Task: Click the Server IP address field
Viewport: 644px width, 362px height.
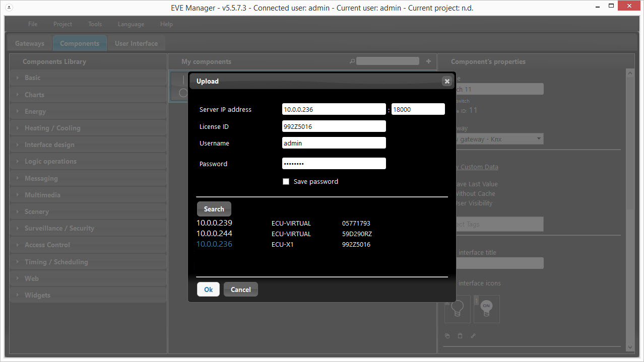Action: pos(334,109)
